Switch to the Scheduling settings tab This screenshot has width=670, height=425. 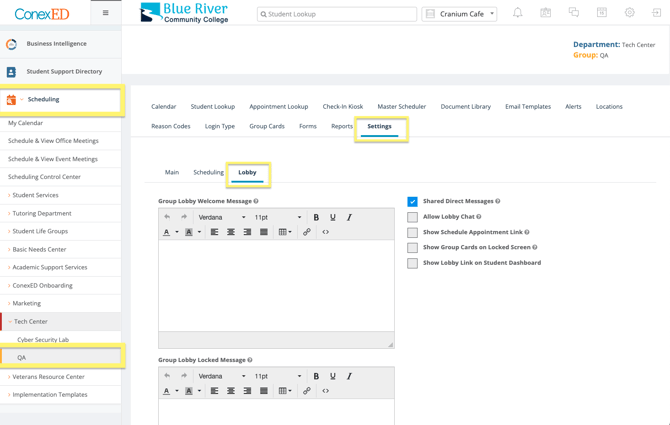[x=208, y=172]
